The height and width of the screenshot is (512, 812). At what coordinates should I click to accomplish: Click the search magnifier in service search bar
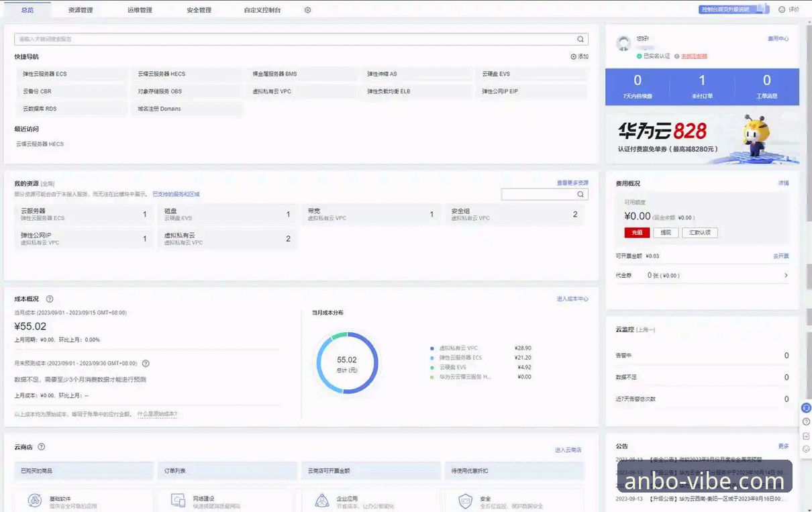pos(580,39)
